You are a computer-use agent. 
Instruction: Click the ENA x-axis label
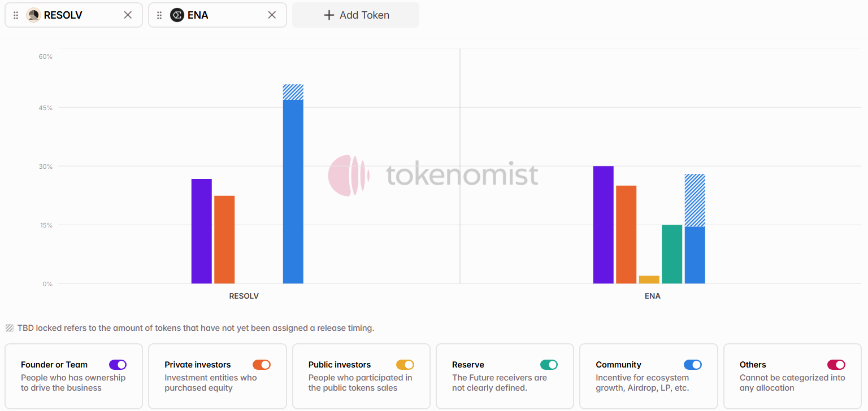point(653,296)
